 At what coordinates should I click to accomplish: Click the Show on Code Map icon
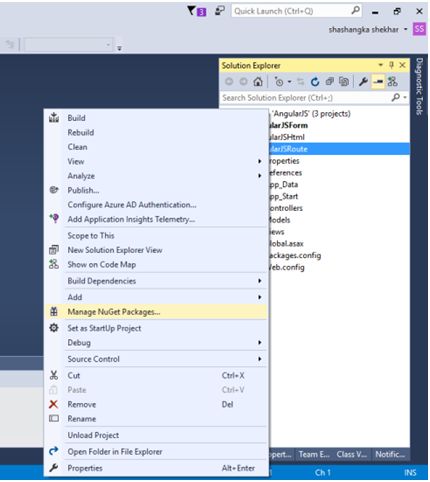pyautogui.click(x=54, y=264)
